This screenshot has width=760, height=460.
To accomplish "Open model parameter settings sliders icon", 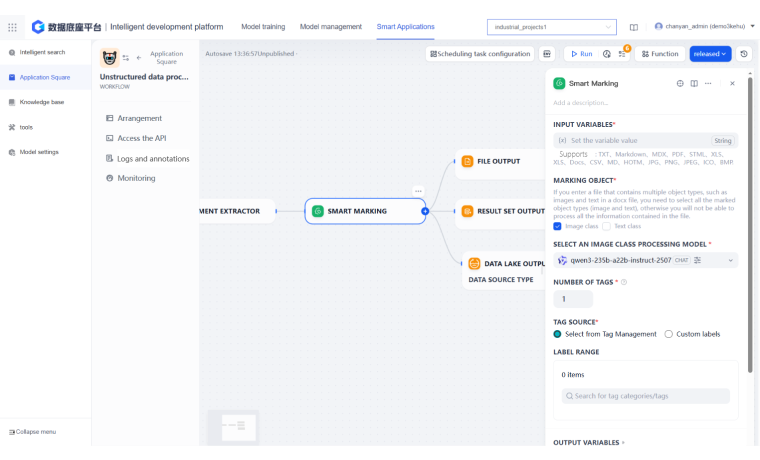I will point(698,260).
